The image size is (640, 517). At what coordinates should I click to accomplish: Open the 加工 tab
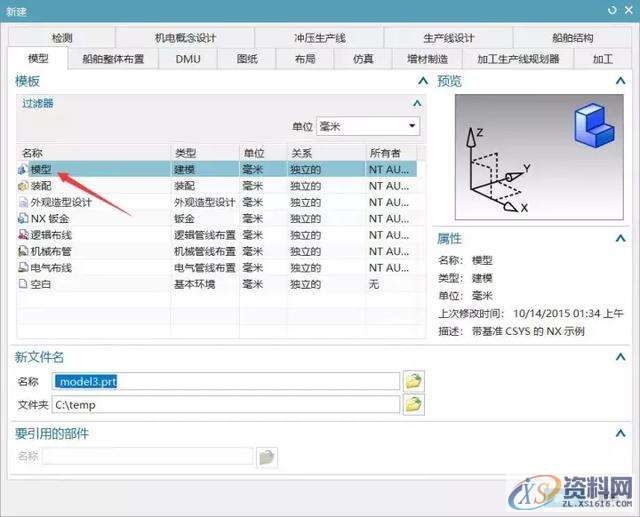click(602, 59)
